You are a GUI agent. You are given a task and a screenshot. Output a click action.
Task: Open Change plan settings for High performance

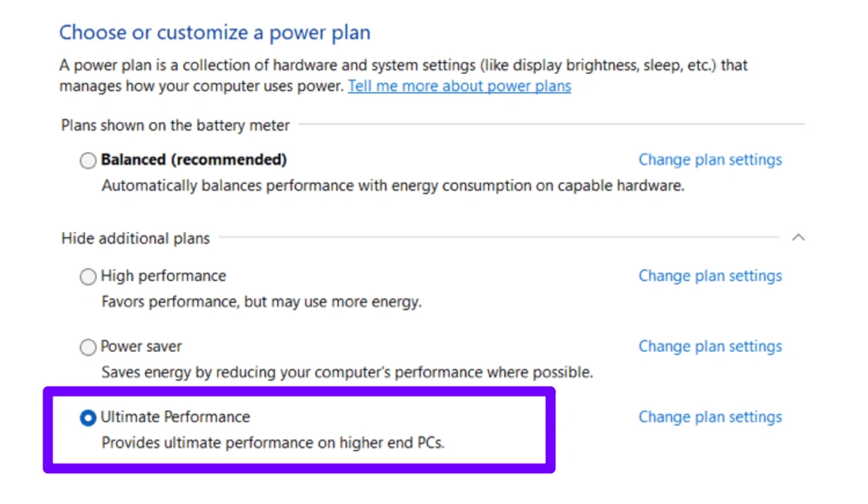click(710, 276)
